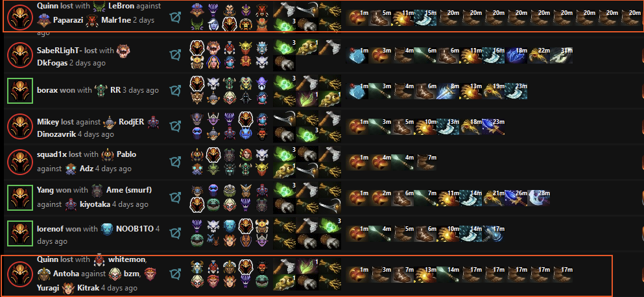644x297 pixels.
Task: Open whitemon's profile link
Action: pyautogui.click(x=128, y=260)
